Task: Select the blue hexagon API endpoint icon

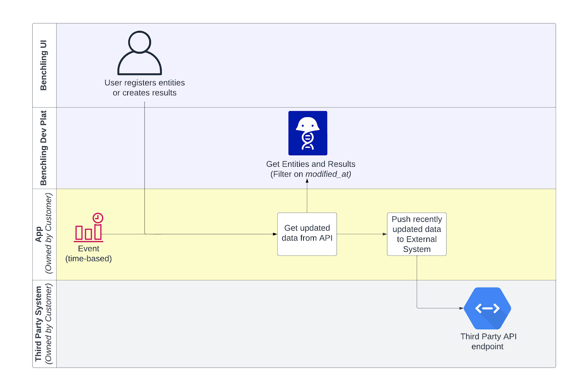Action: 487,308
